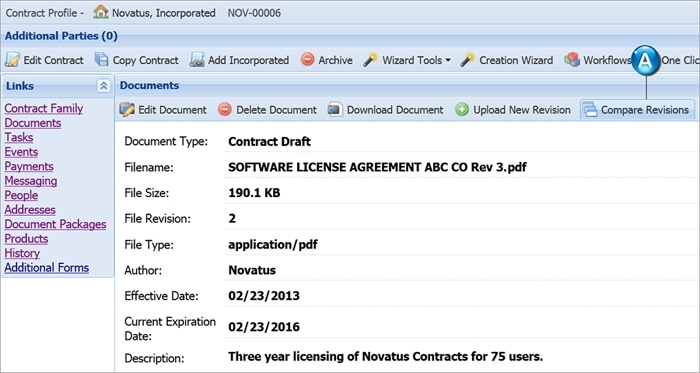Click the red Delete Document icon
Viewport: 700px width, 373px height.
pos(225,109)
